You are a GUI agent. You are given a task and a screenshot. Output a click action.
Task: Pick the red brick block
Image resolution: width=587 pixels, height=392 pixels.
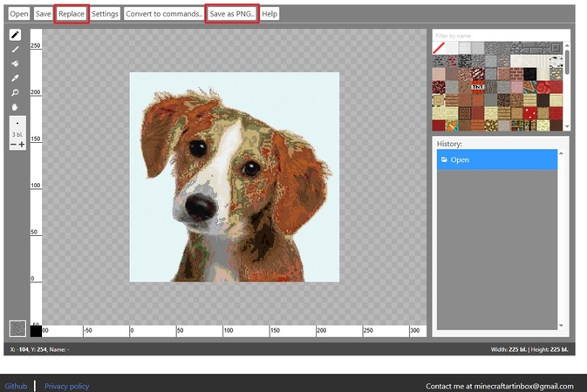(517, 74)
